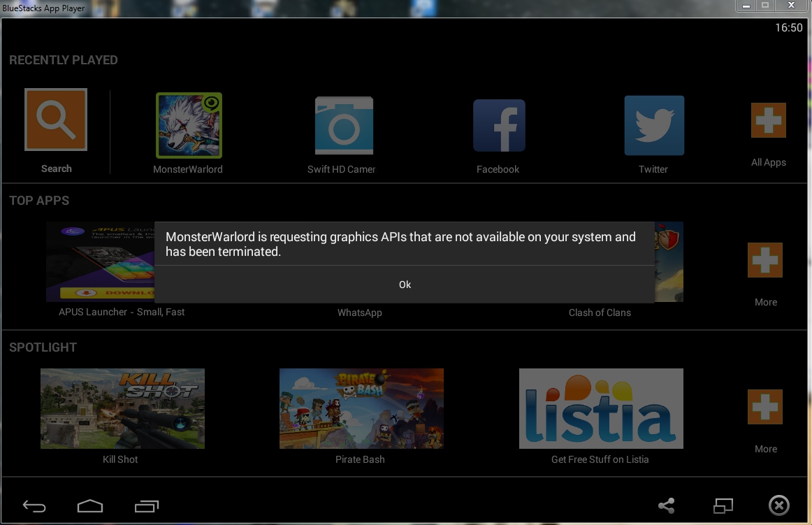
Task: Open the Swift HD Camera app icon
Action: pos(344,125)
